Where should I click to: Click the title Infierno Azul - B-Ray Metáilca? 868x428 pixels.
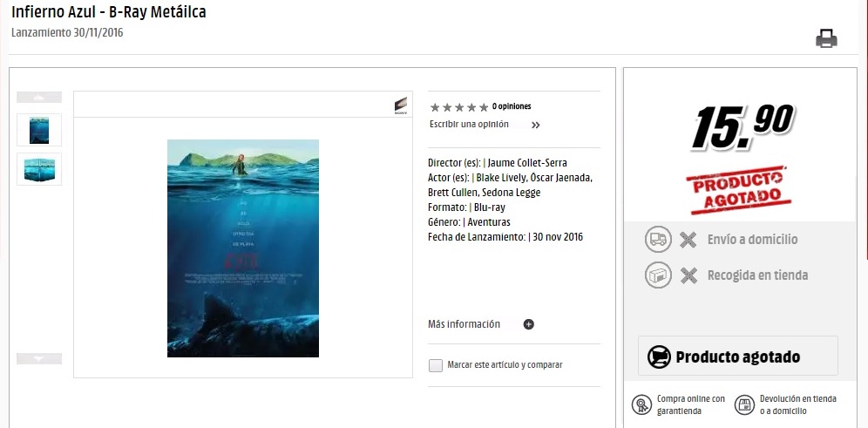click(109, 11)
